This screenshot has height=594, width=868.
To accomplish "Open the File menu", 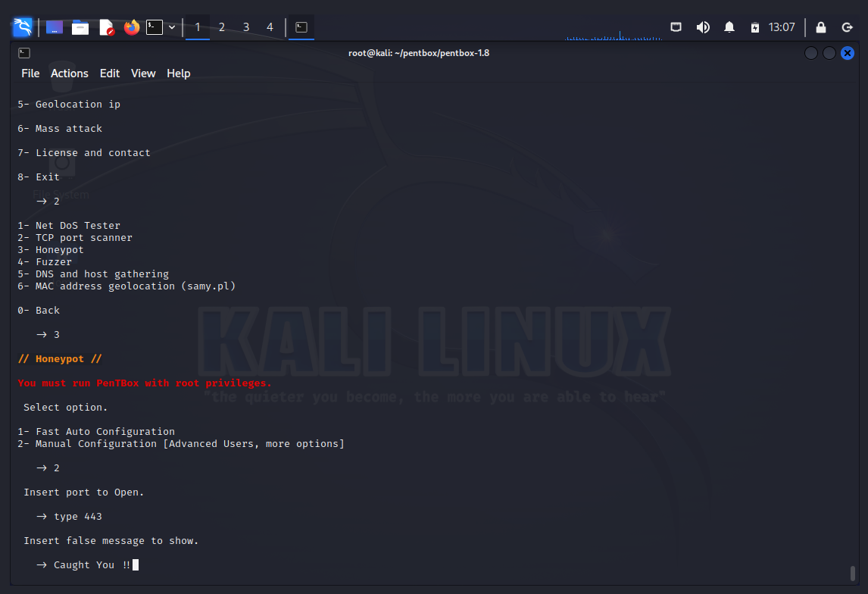I will point(30,73).
